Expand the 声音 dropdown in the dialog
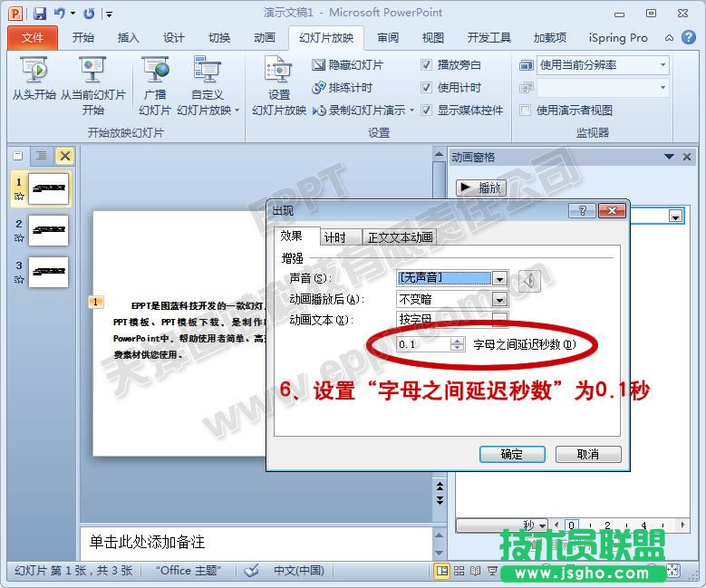Image resolution: width=706 pixels, height=588 pixels. pyautogui.click(x=498, y=279)
